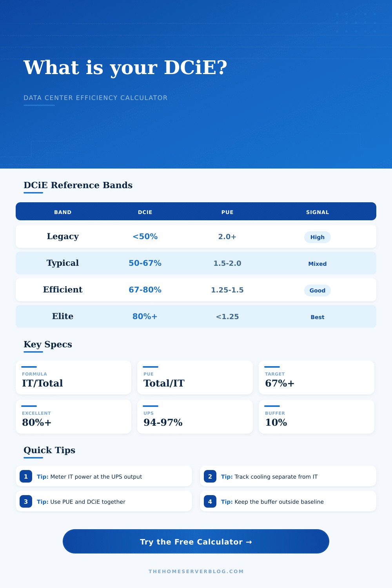
Task: Click the Good signal badge
Action: tap(318, 290)
